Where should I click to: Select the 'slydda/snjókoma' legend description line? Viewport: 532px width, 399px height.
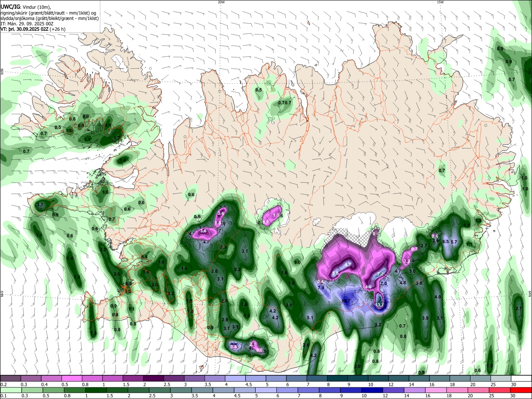[x=49, y=18]
